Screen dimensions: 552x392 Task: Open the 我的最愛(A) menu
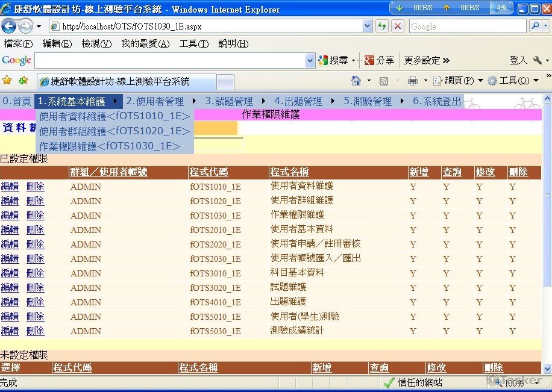click(145, 44)
